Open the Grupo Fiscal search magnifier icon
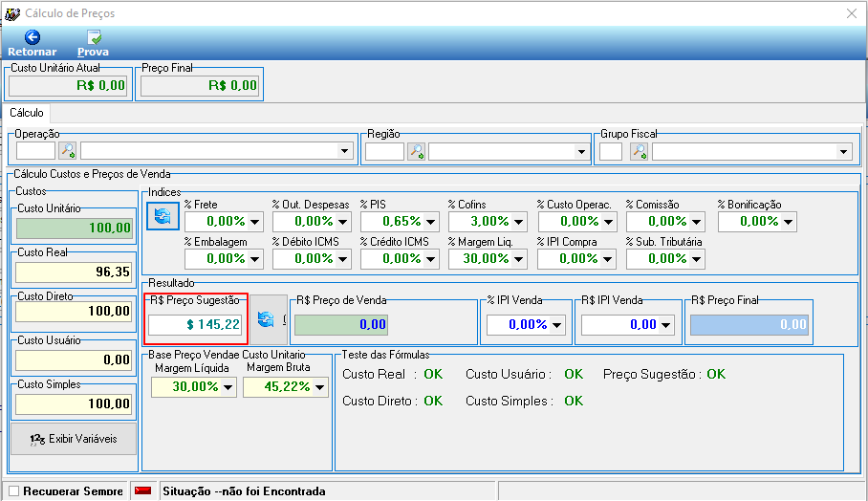Viewport: 868px width, 501px height. tap(639, 150)
